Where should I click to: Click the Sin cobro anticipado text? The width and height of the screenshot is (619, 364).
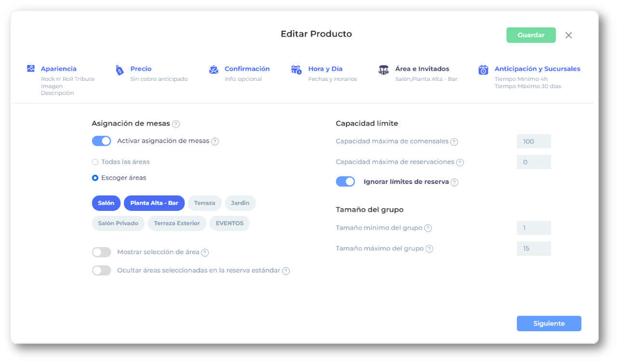click(159, 79)
